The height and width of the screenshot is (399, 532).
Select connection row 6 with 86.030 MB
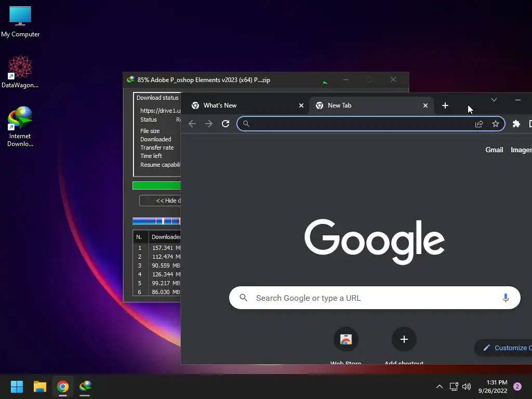157,292
